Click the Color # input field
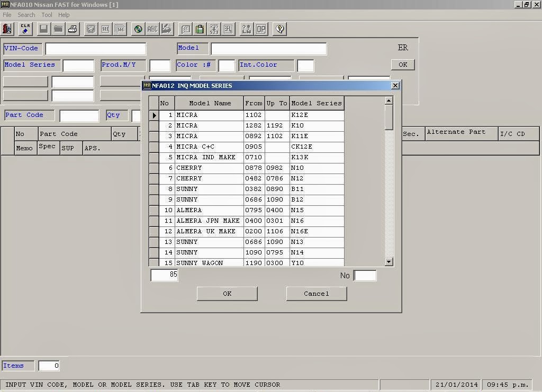 (x=227, y=66)
